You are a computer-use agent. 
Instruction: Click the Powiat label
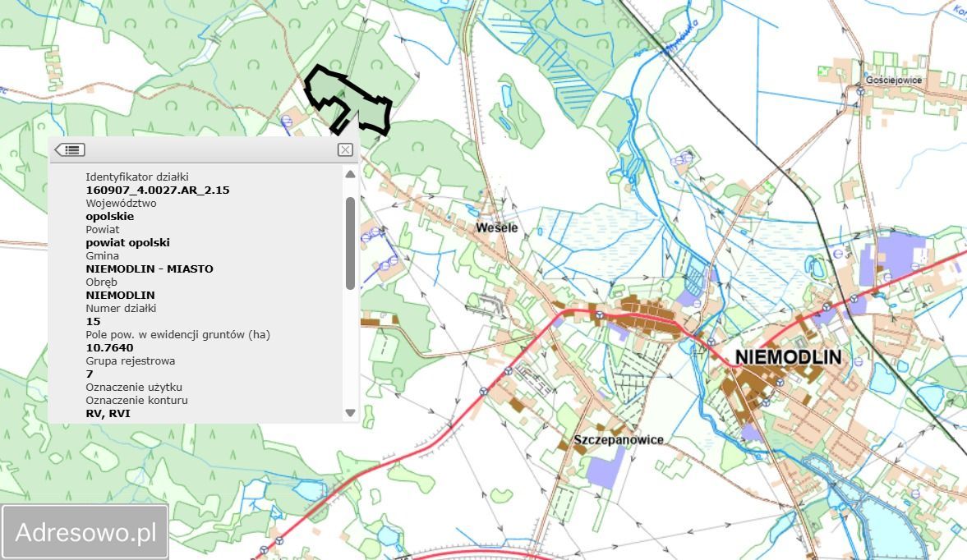(x=103, y=229)
